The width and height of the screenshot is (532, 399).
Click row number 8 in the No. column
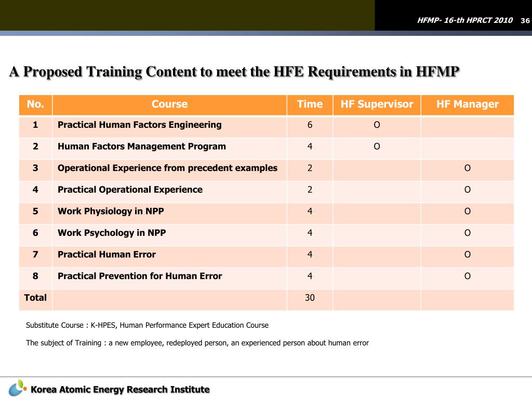(35, 276)
